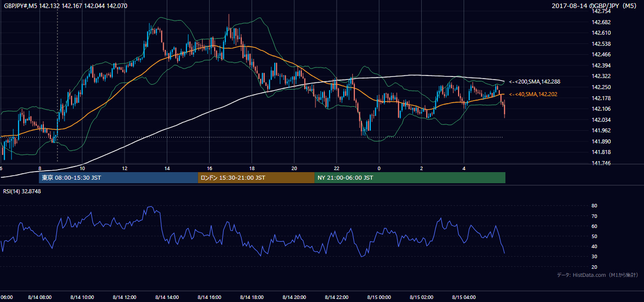Click RSI scale label 40
The height and width of the screenshot is (302, 644).
pos(594,246)
